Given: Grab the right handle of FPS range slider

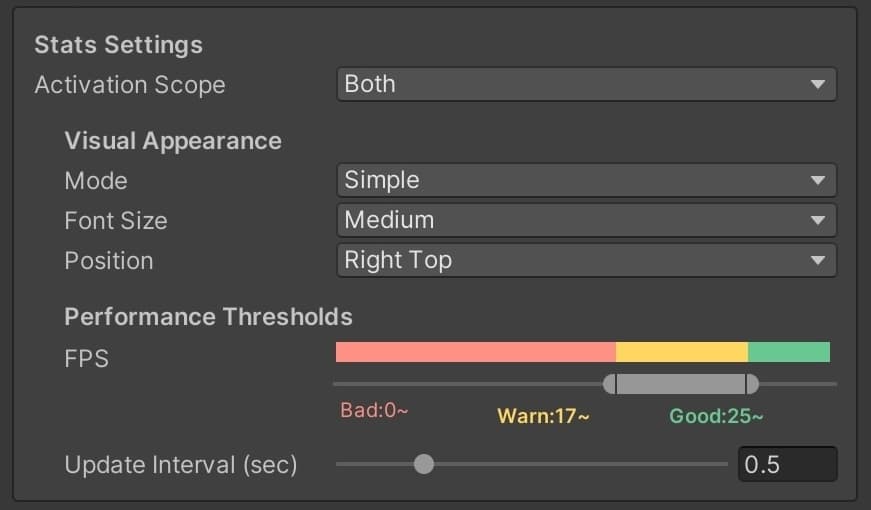Looking at the screenshot, I should click(x=752, y=384).
